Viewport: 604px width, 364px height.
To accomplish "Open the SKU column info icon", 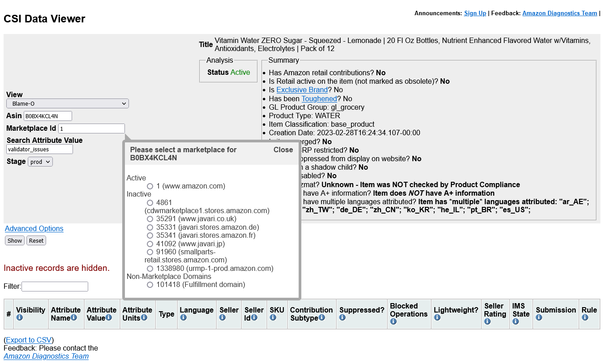I will (x=273, y=317).
